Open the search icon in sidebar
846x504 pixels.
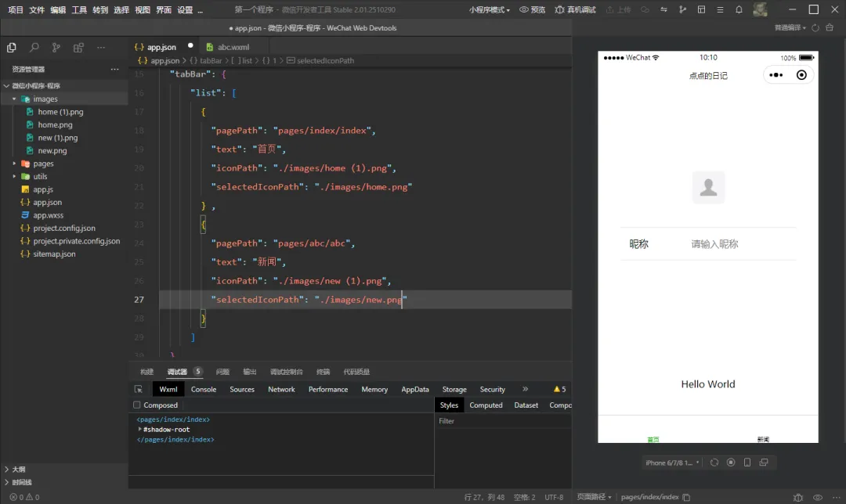click(34, 48)
